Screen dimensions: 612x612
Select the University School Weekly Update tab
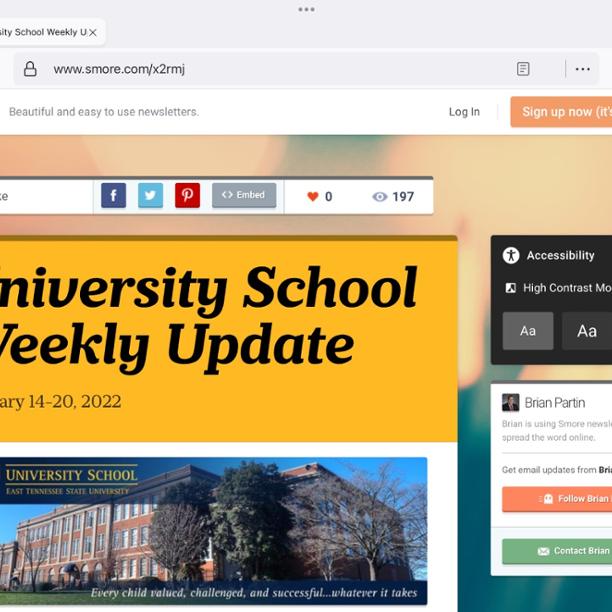click(40, 32)
